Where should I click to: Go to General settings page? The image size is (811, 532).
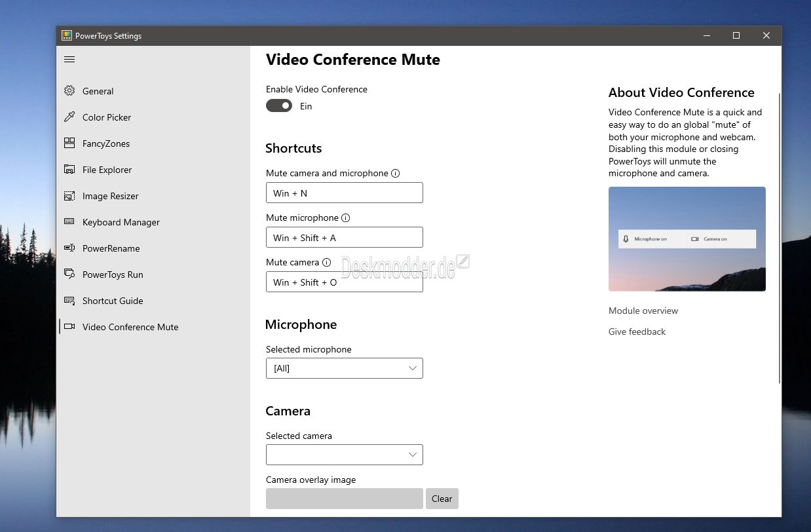(153, 91)
